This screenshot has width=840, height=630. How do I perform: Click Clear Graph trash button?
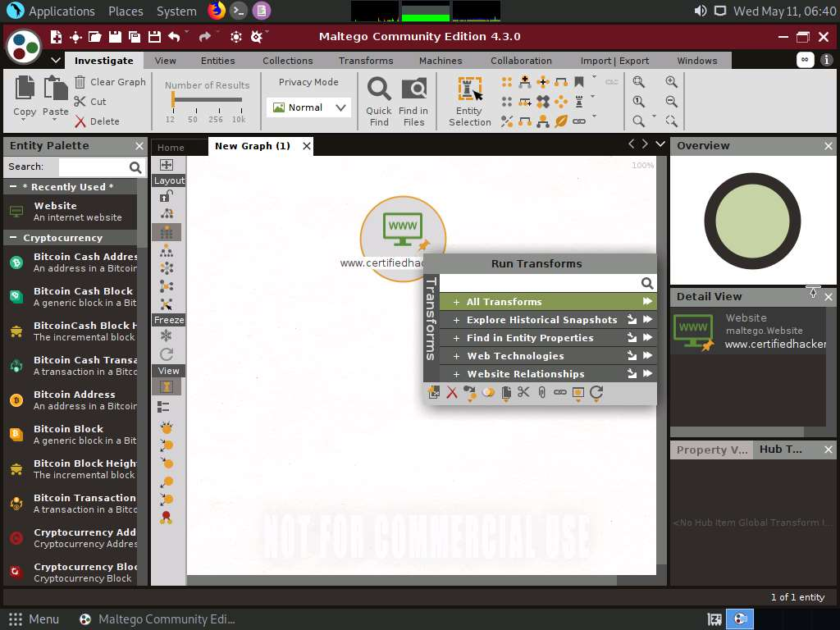[110, 82]
